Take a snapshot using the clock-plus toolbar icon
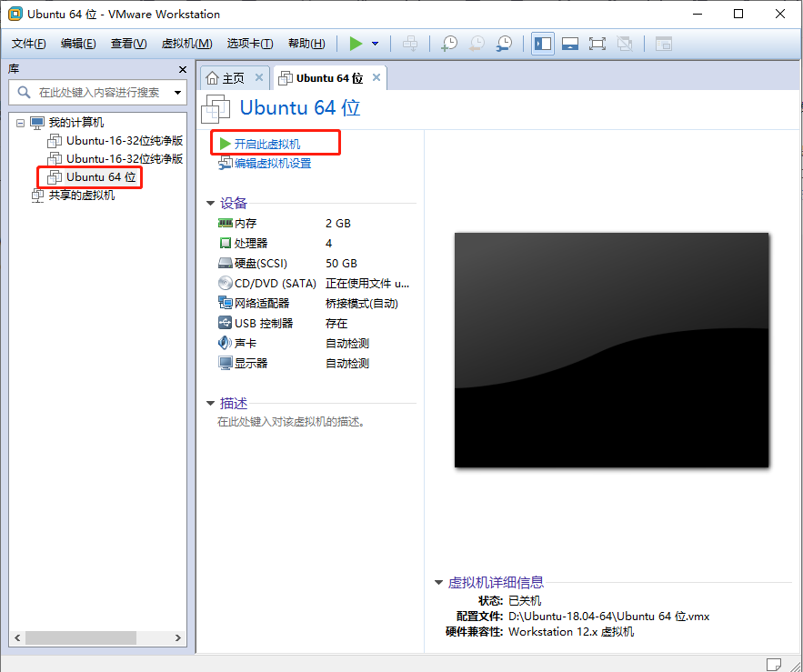 [x=449, y=43]
